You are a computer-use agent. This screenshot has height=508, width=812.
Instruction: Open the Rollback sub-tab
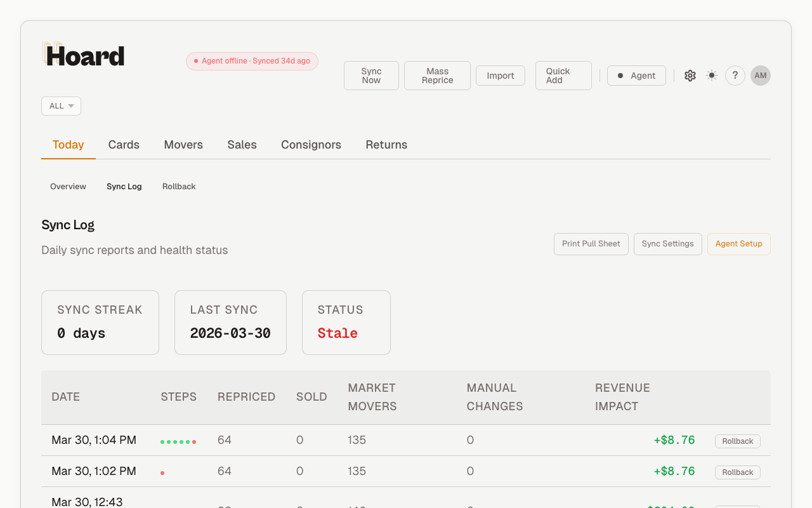coord(179,187)
